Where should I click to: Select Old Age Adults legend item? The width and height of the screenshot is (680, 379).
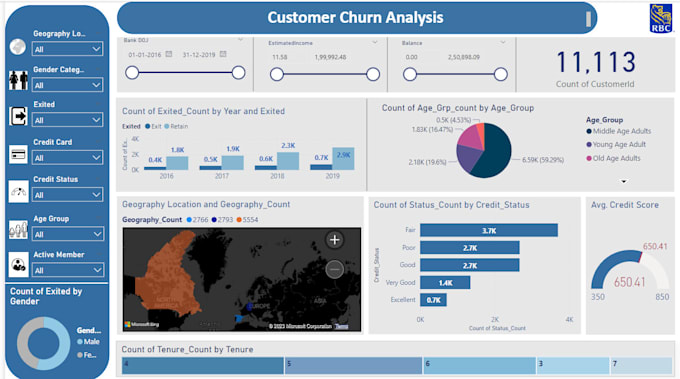(613, 158)
